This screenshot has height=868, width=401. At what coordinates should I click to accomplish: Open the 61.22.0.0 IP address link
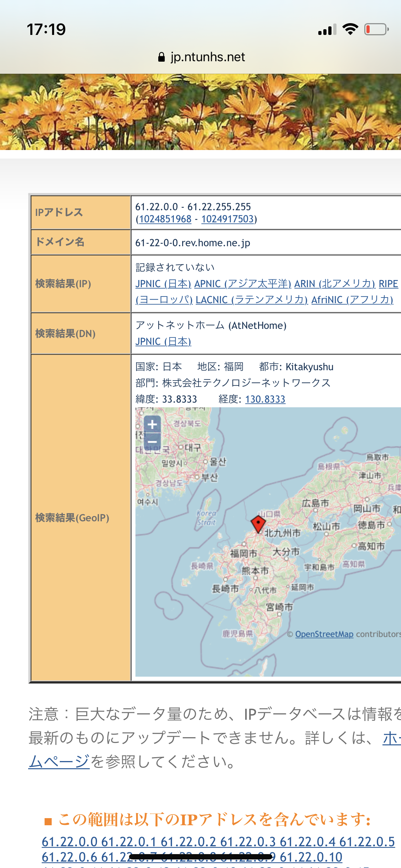70,842
